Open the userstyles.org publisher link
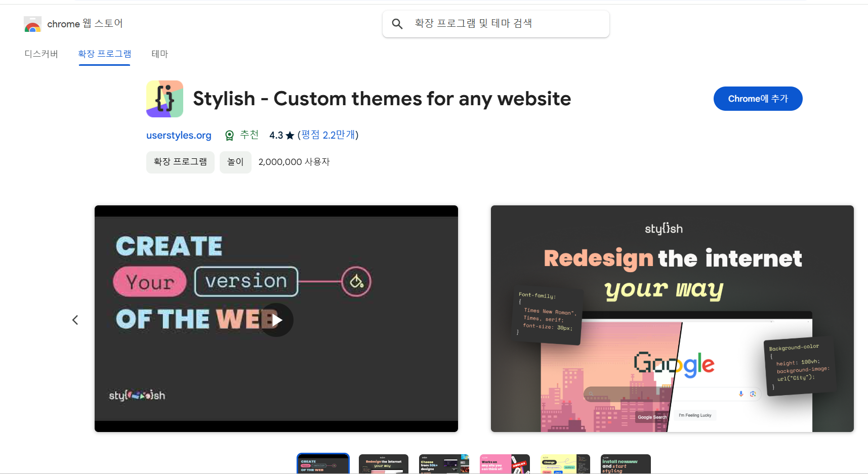The width and height of the screenshot is (868, 474). [179, 135]
